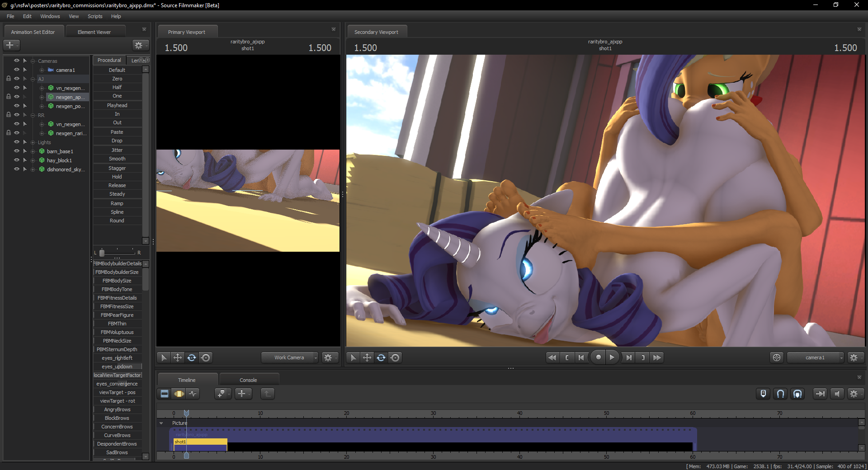The width and height of the screenshot is (868, 470).
Task: Open the Scripts menu
Action: 95,16
